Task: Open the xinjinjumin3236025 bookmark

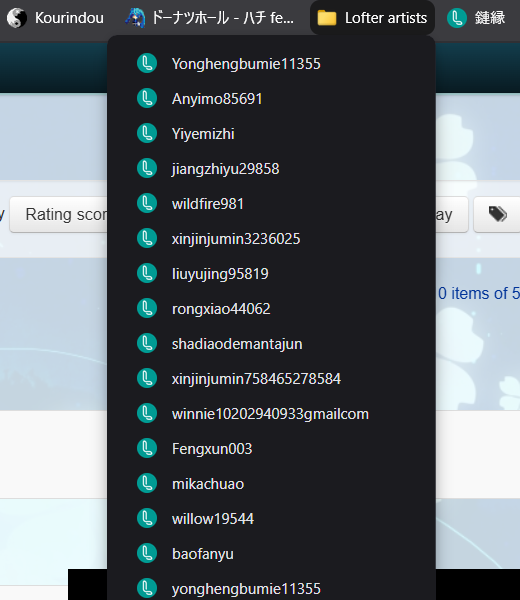Action: coord(271,238)
